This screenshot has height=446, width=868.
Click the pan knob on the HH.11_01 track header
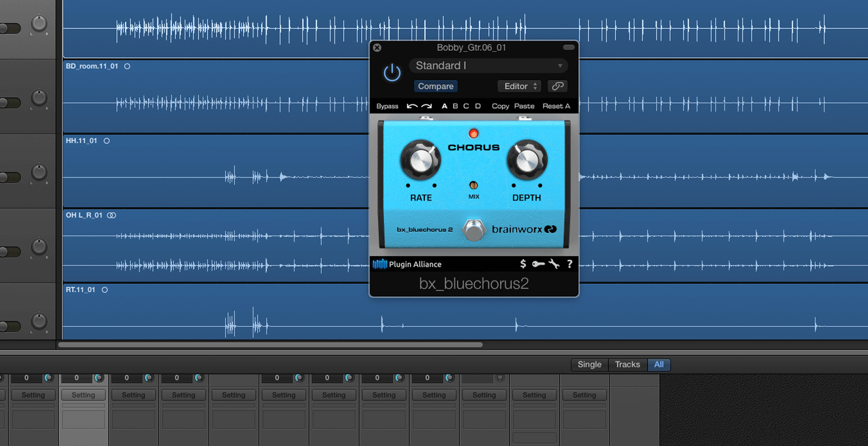pyautogui.click(x=39, y=172)
